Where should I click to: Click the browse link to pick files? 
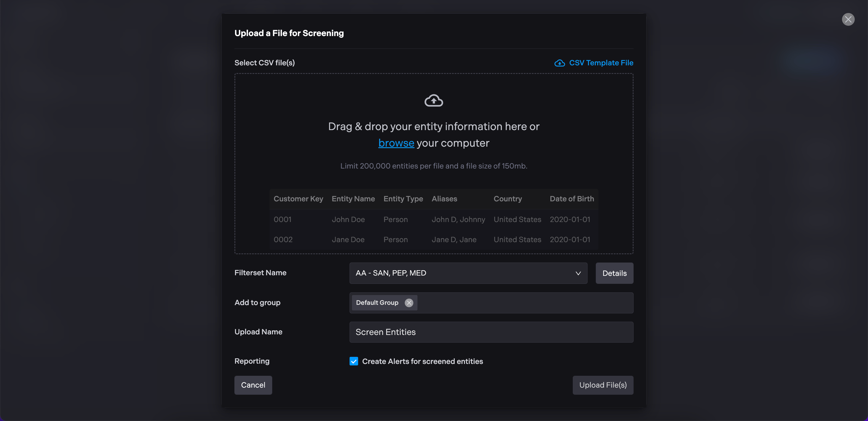click(396, 143)
